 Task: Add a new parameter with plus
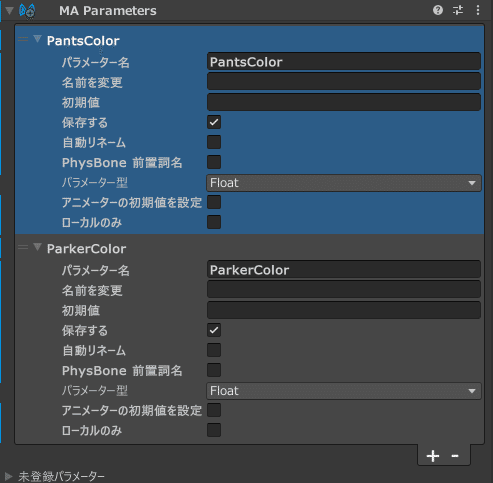[433, 456]
